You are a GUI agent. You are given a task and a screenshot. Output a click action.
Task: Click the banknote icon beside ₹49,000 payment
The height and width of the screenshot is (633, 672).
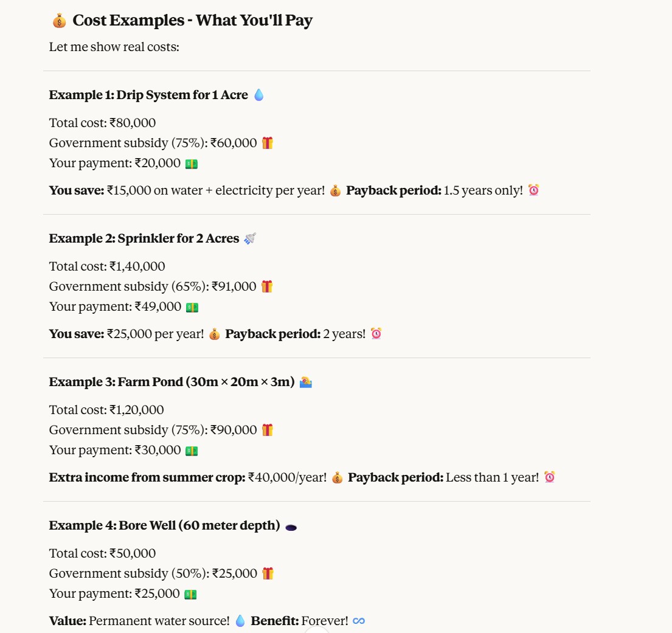point(192,307)
